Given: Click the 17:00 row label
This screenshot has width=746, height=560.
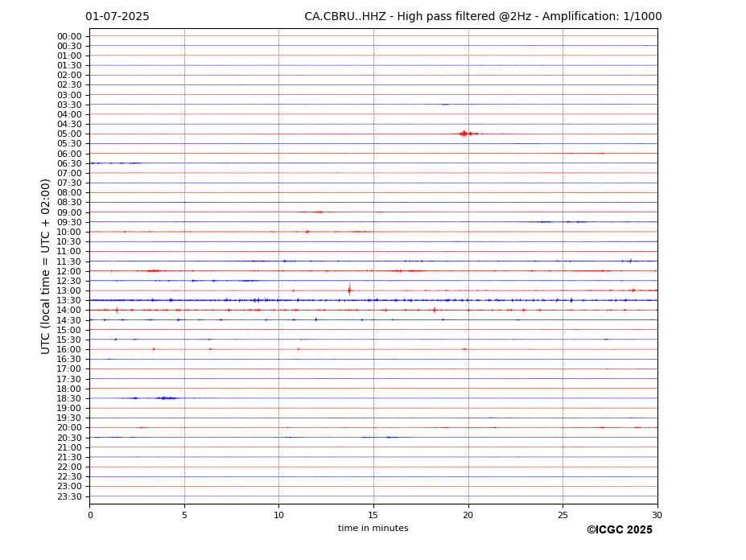Looking at the screenshot, I should click(69, 369).
